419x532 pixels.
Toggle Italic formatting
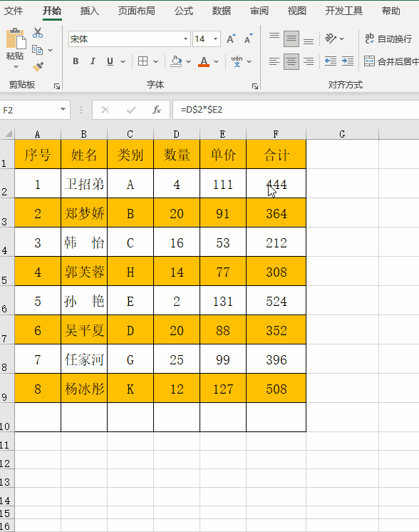tap(92, 61)
